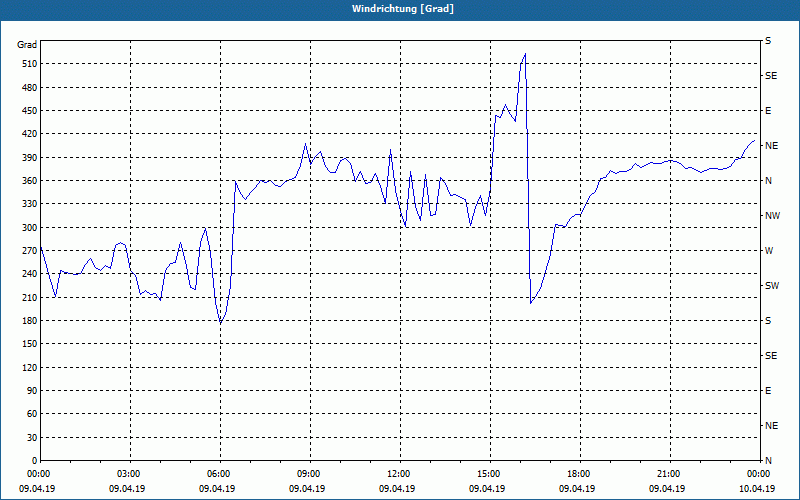Screen dimensions: 800x500
Task: Click the 60 y-axis value
Action: (32, 414)
